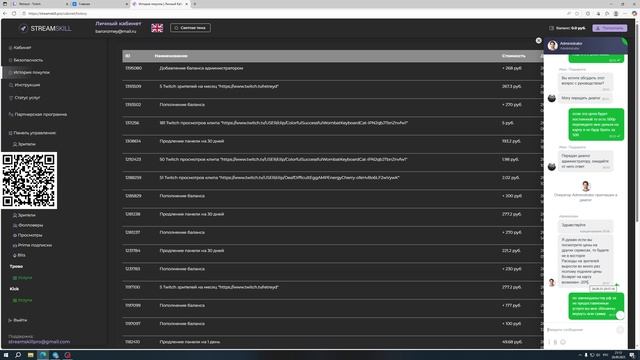
Task: Click row 'Продление панели на 1 день'
Action: click(x=333, y=342)
